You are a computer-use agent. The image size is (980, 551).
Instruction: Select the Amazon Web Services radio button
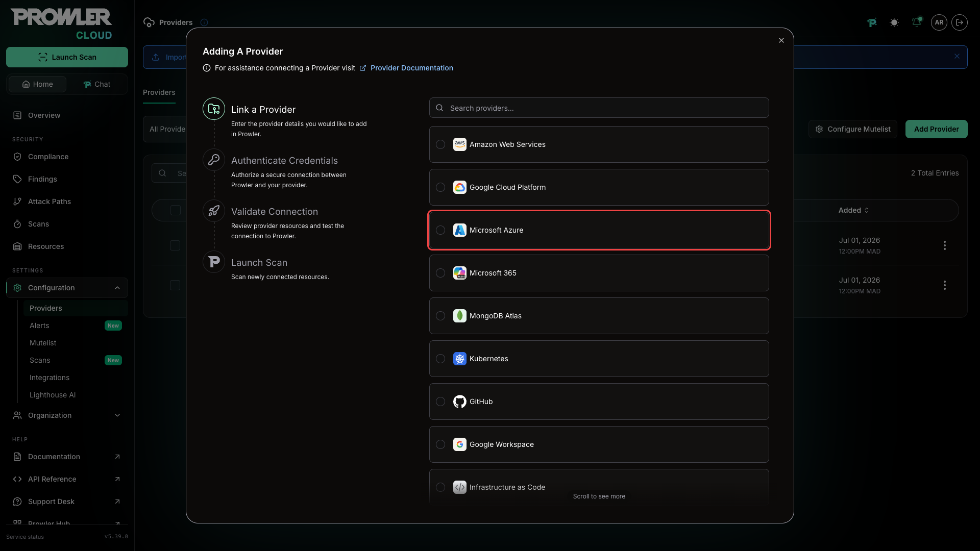tap(440, 144)
